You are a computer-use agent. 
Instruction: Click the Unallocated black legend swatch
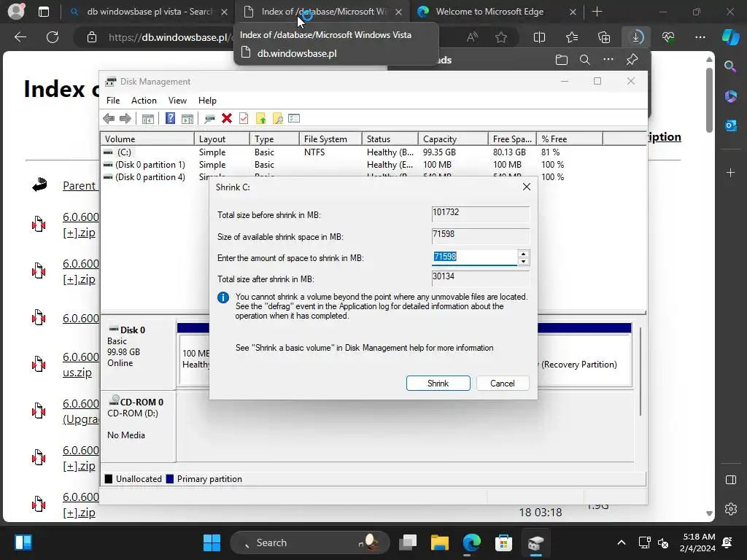(x=109, y=479)
